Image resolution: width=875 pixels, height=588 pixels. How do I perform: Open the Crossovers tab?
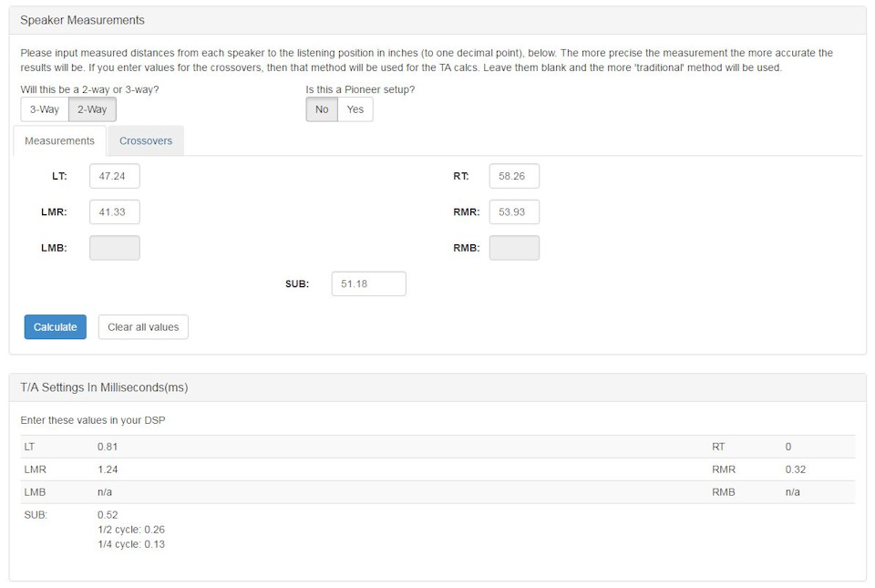click(146, 141)
